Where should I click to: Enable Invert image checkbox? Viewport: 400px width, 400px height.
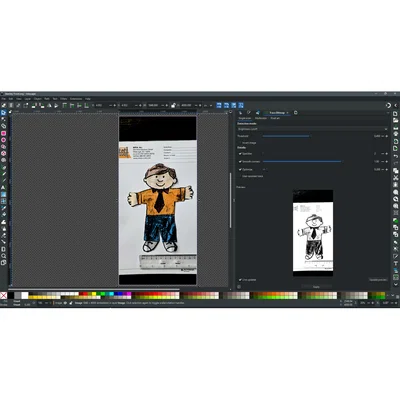click(x=240, y=143)
